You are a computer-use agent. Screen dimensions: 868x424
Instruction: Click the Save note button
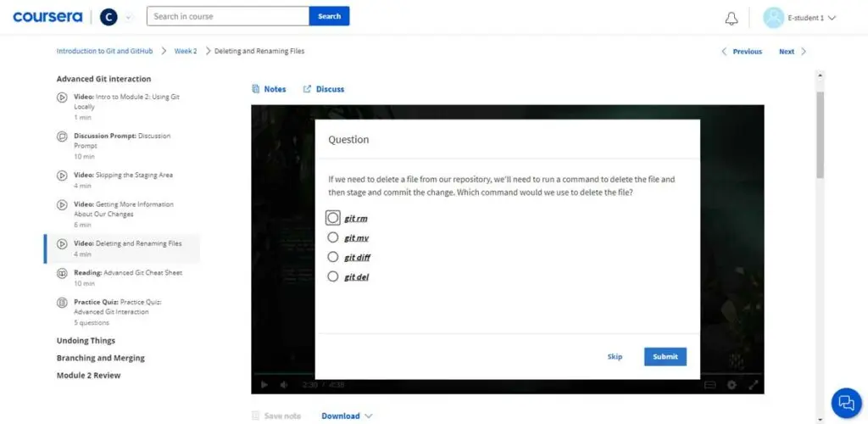(x=276, y=416)
